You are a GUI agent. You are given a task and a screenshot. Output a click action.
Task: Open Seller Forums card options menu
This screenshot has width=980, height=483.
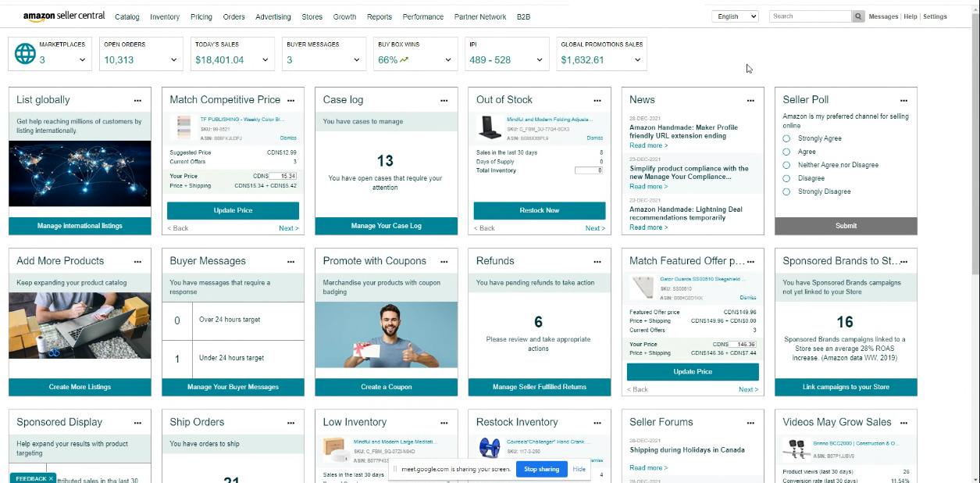click(750, 422)
